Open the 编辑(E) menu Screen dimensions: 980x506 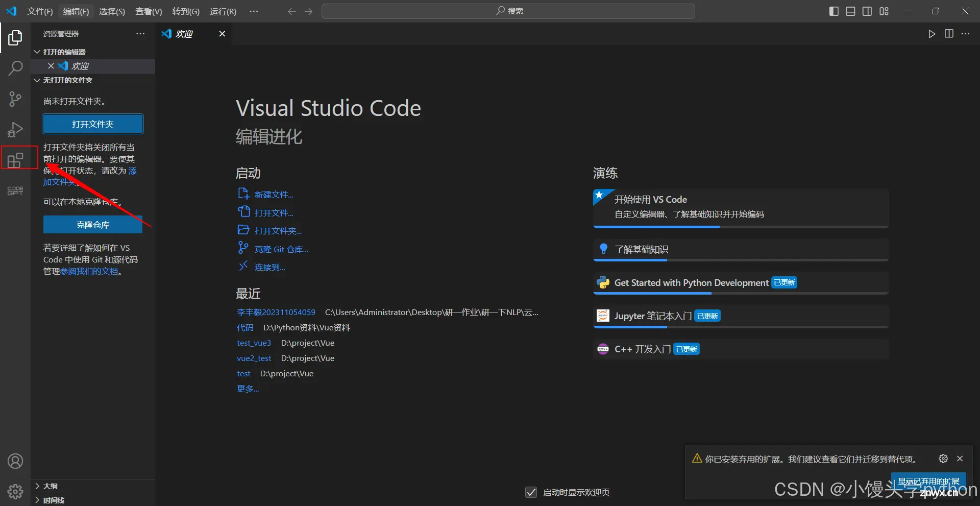click(x=76, y=11)
